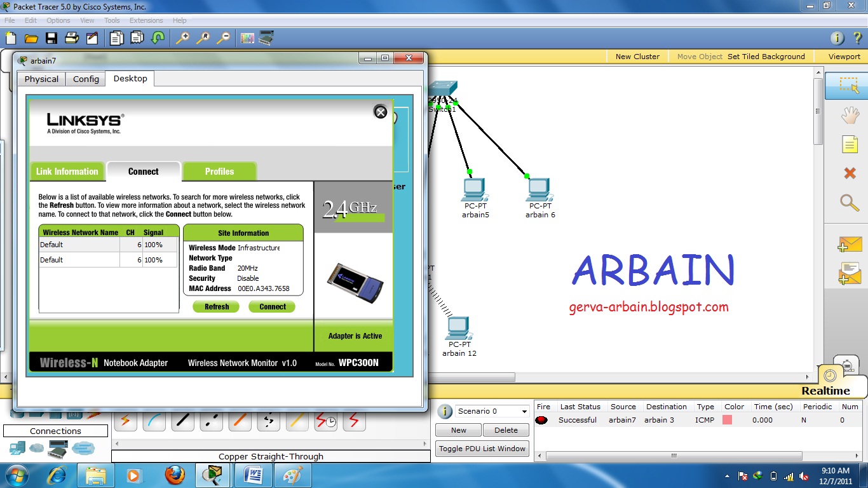Click the red Fire button for the PDU
Image resolution: width=868 pixels, height=488 pixels.
pos(541,420)
